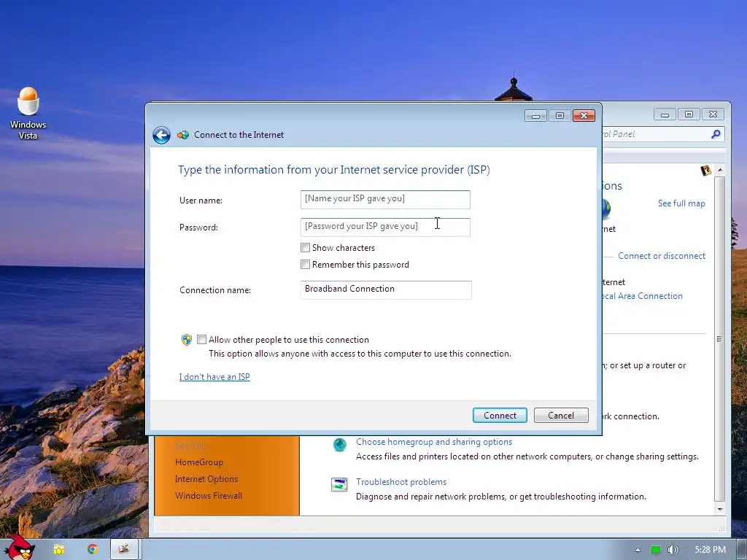Open the I don't have an ISP link
The height and width of the screenshot is (560, 747).
(214, 377)
